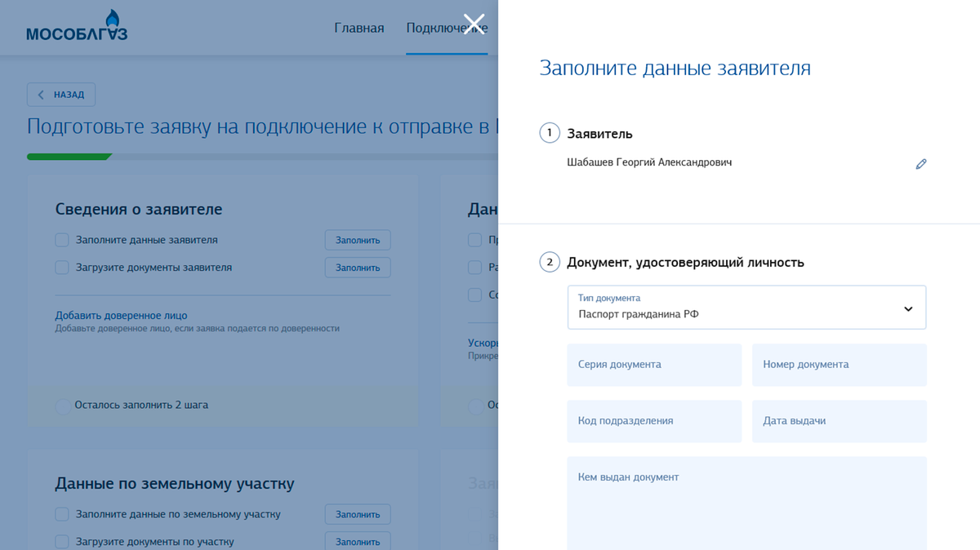Click the 'Заявитель' step heading
This screenshot has width=980, height=550.
click(x=599, y=134)
